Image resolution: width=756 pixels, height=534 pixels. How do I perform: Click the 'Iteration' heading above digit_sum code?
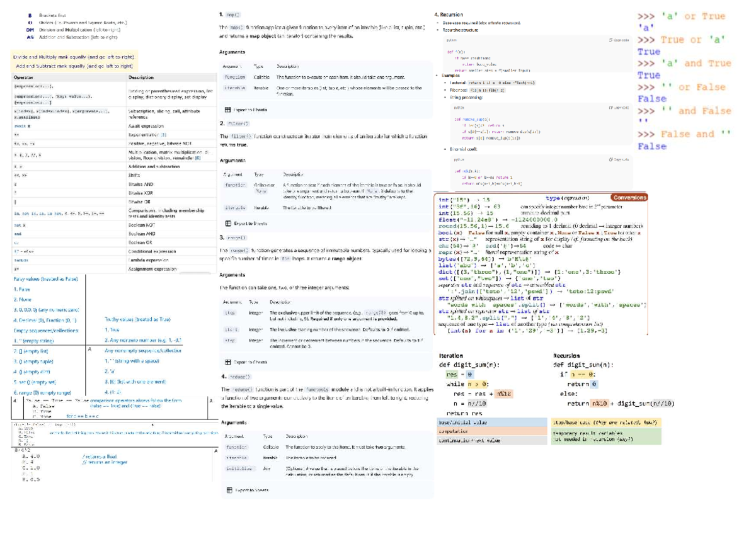point(451,356)
